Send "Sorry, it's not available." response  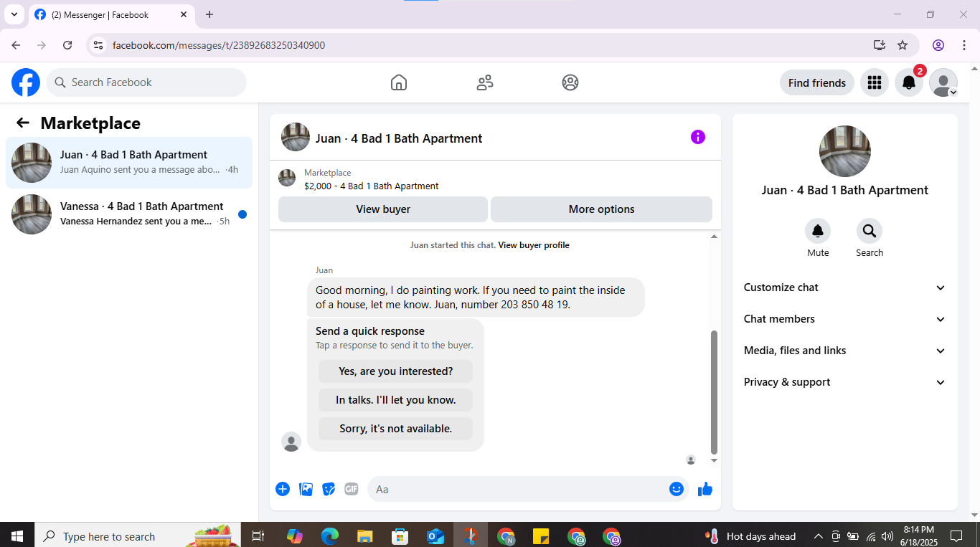pos(396,429)
